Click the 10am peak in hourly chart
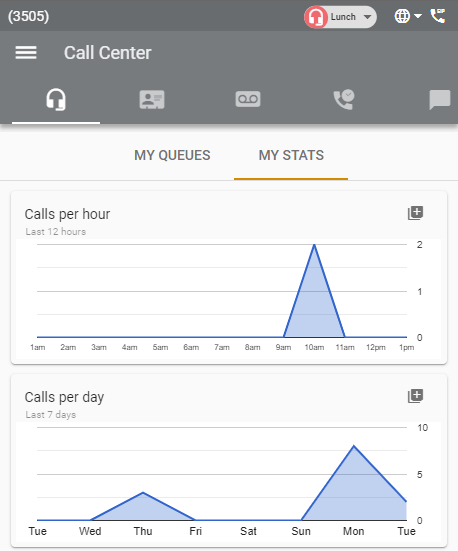This screenshot has width=458, height=551. pyautogui.click(x=314, y=245)
